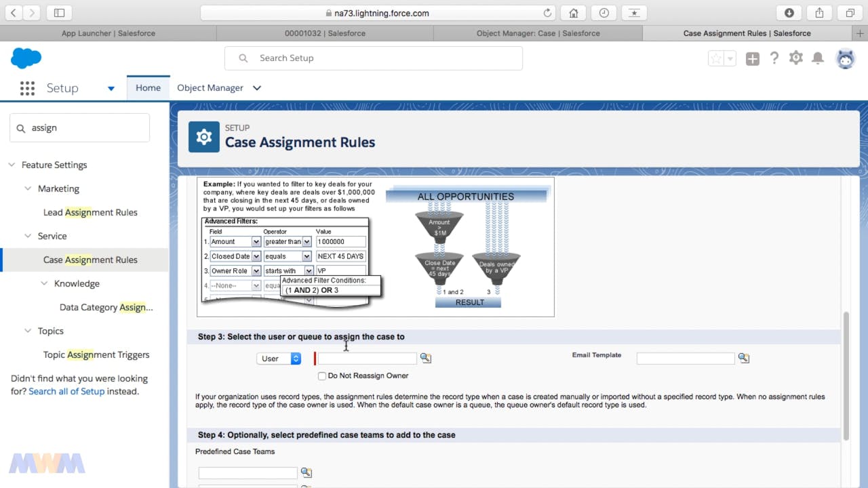This screenshot has height=488, width=868.
Task: Open Case Assignment Rules in sidebar
Action: (90, 260)
